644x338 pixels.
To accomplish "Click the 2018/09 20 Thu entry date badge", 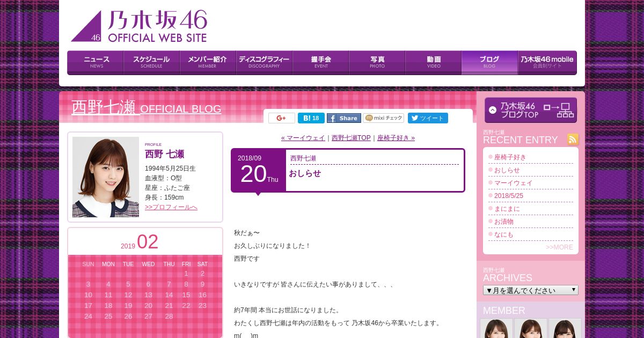I will point(258,170).
